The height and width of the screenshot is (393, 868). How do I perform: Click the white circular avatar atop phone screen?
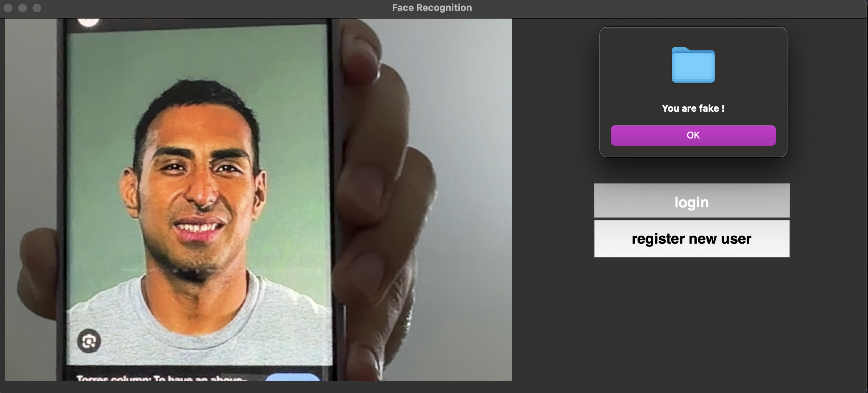pyautogui.click(x=88, y=22)
